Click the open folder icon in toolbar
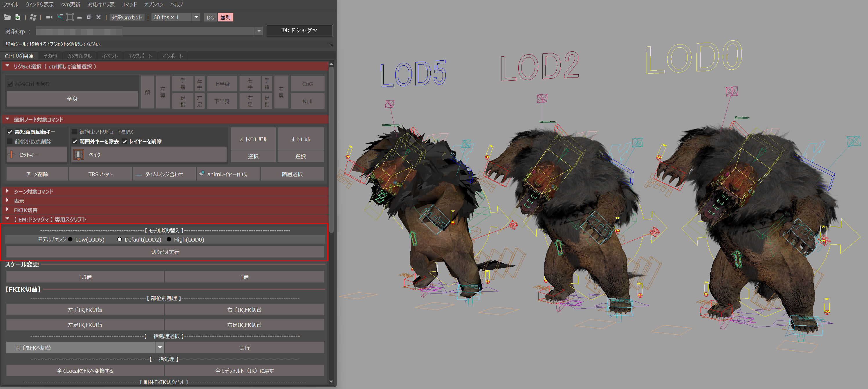 pyautogui.click(x=7, y=17)
